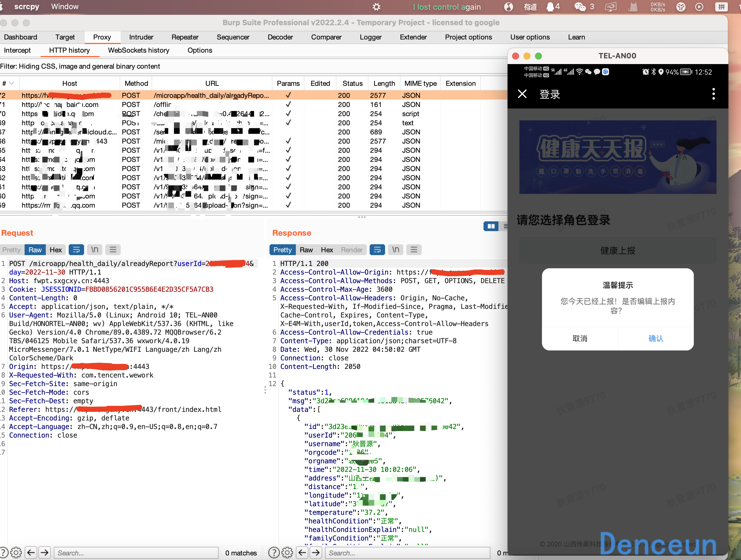
Task: Click play circle icon in menu bar
Action: [699, 7]
